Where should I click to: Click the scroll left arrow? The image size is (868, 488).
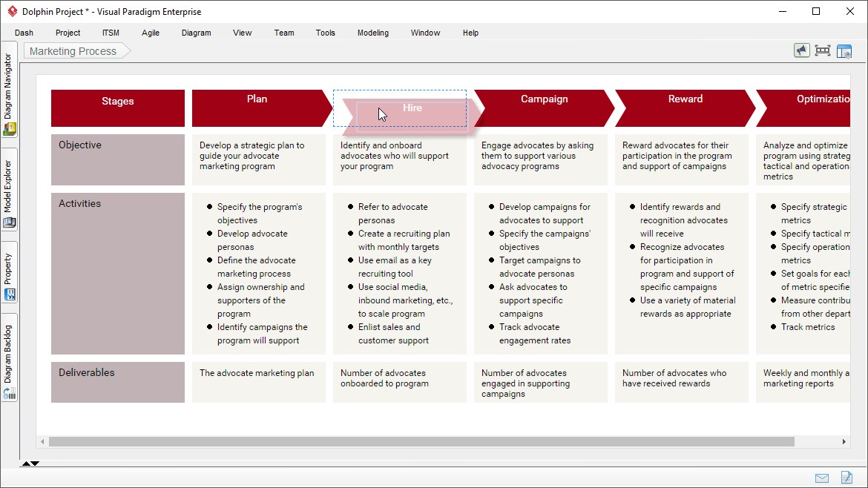pos(42,441)
